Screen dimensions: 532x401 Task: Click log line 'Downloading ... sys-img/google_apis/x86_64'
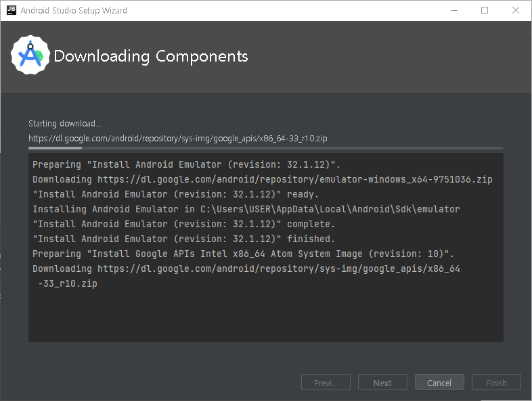(x=246, y=269)
